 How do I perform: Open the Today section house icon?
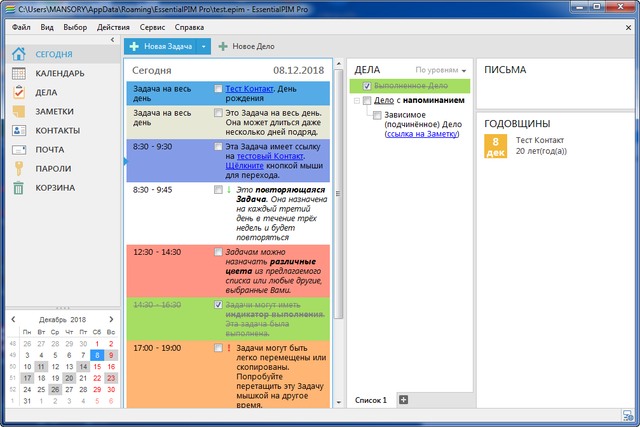(x=19, y=54)
